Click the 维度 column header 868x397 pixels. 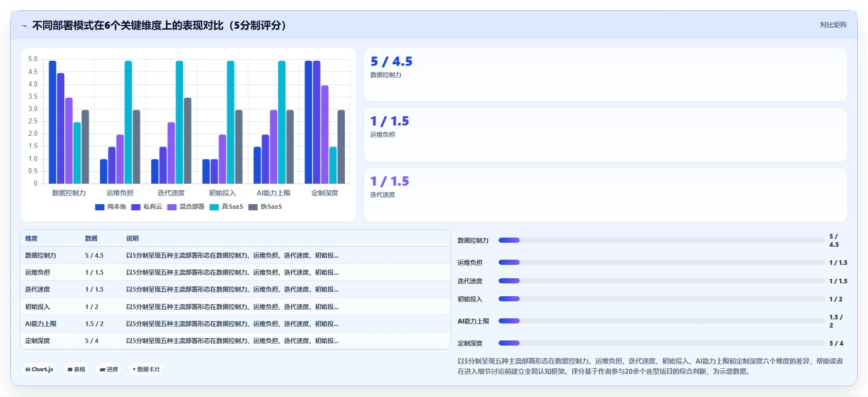(x=31, y=239)
